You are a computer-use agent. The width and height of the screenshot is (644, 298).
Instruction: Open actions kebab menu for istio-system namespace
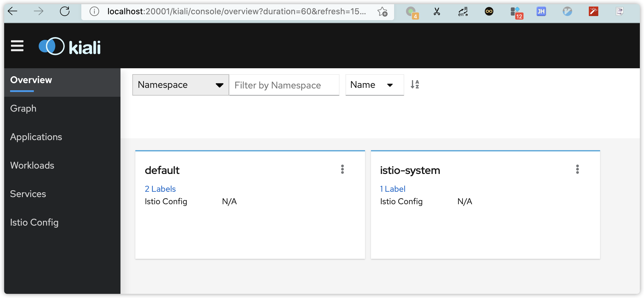(578, 169)
